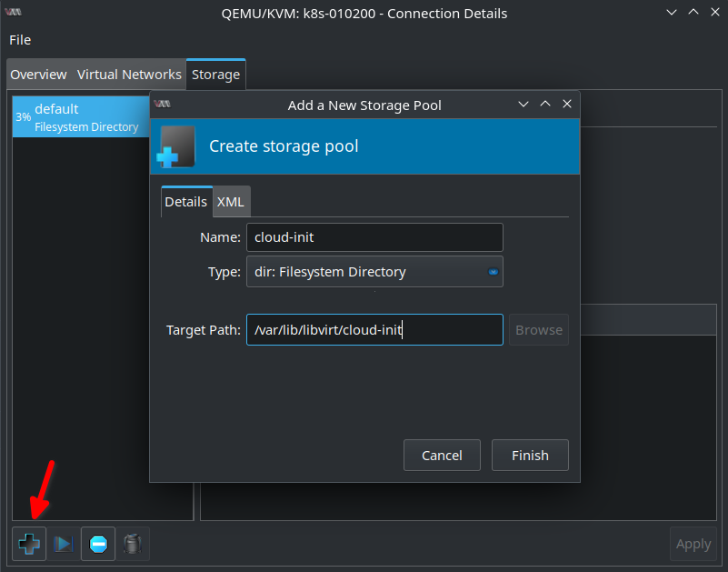Maximize the Connection Details window
Viewport: 728px width, 572px height.
click(x=693, y=12)
